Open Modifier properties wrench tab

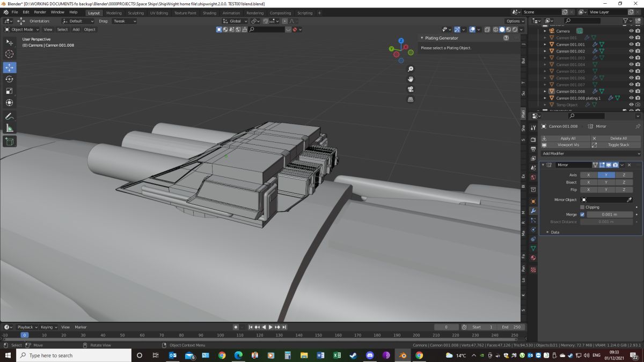533,211
